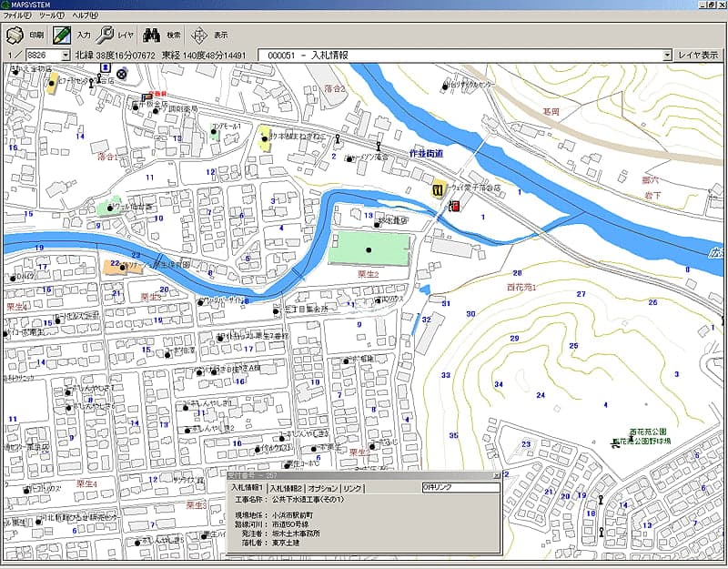Viewport: 728px width, 569px height.
Task: Open the ヘルプ(H) menu
Action: click(85, 15)
